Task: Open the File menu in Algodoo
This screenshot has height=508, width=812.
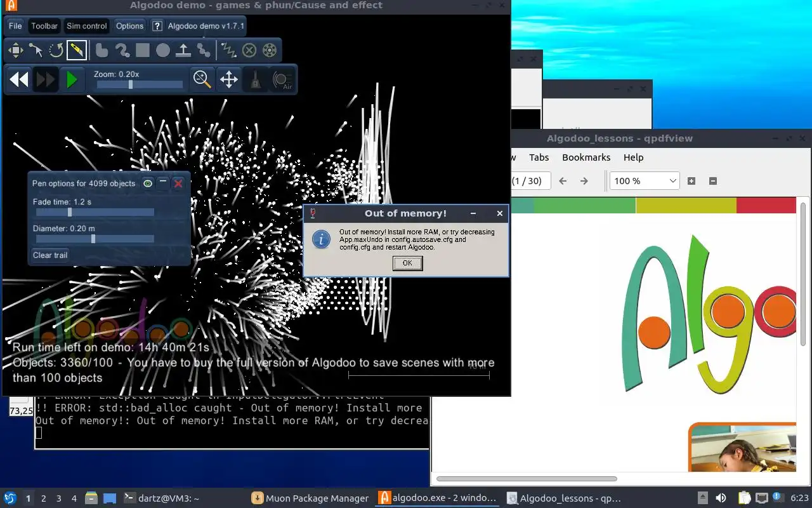Action: point(15,26)
